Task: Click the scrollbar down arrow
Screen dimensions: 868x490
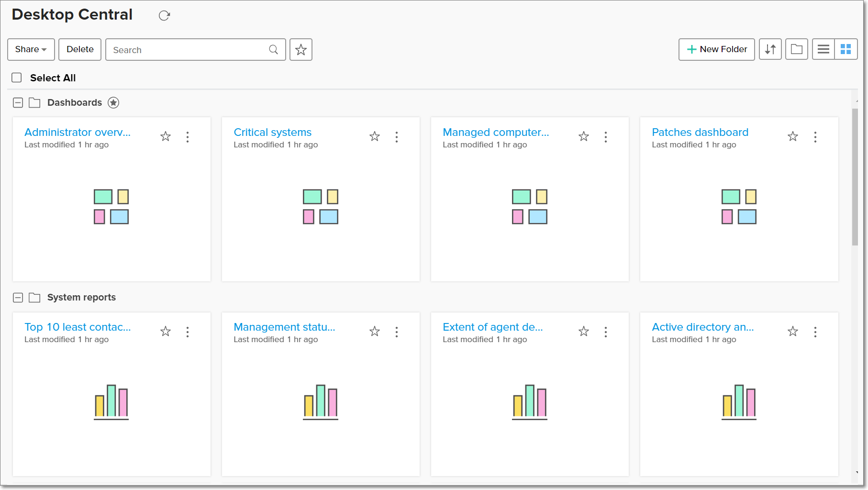Action: tap(857, 473)
